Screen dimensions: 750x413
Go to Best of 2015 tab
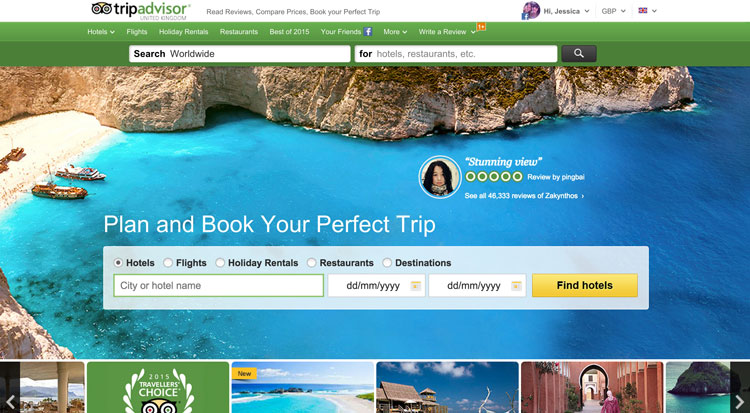pyautogui.click(x=289, y=32)
